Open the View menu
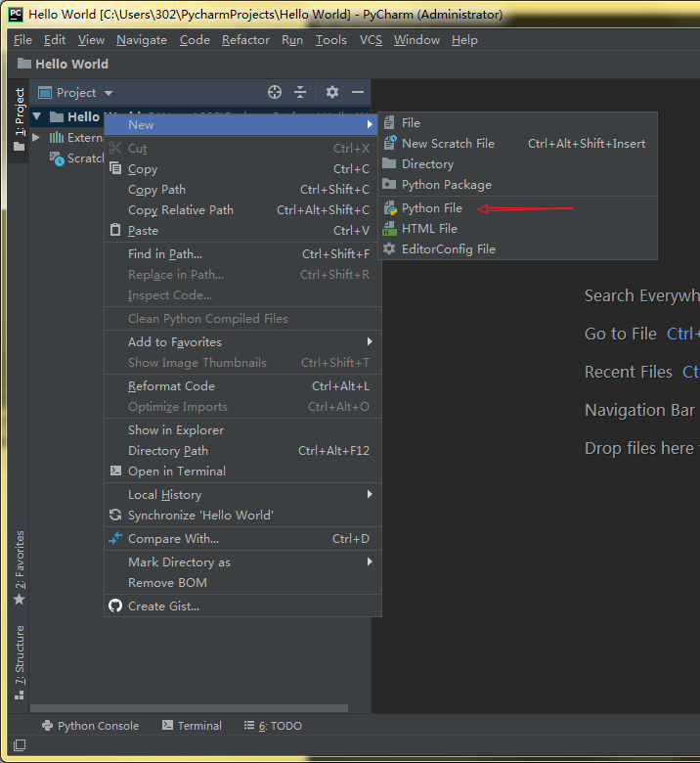This screenshot has height=763, width=700. click(91, 40)
